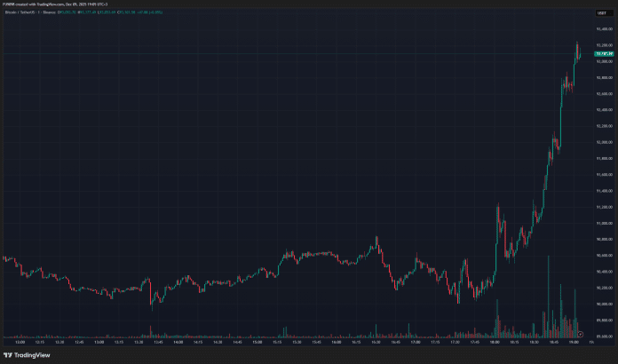Click the 18:00 time axis label

pyautogui.click(x=494, y=342)
